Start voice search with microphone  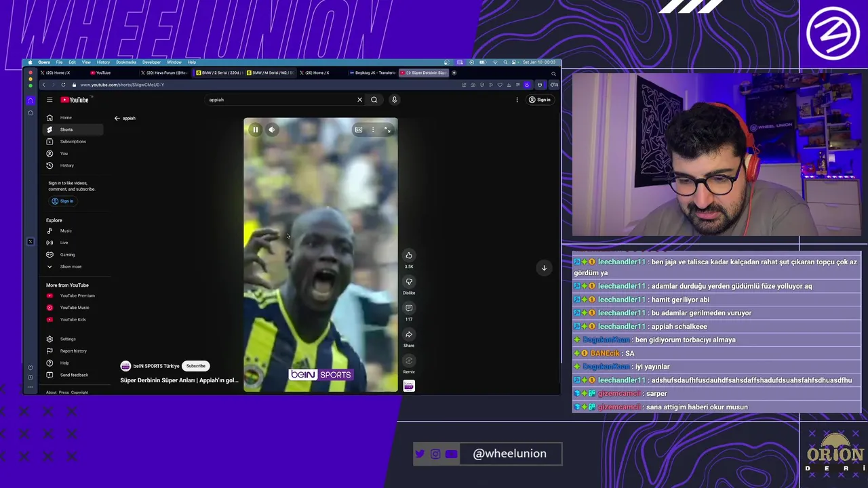point(394,100)
